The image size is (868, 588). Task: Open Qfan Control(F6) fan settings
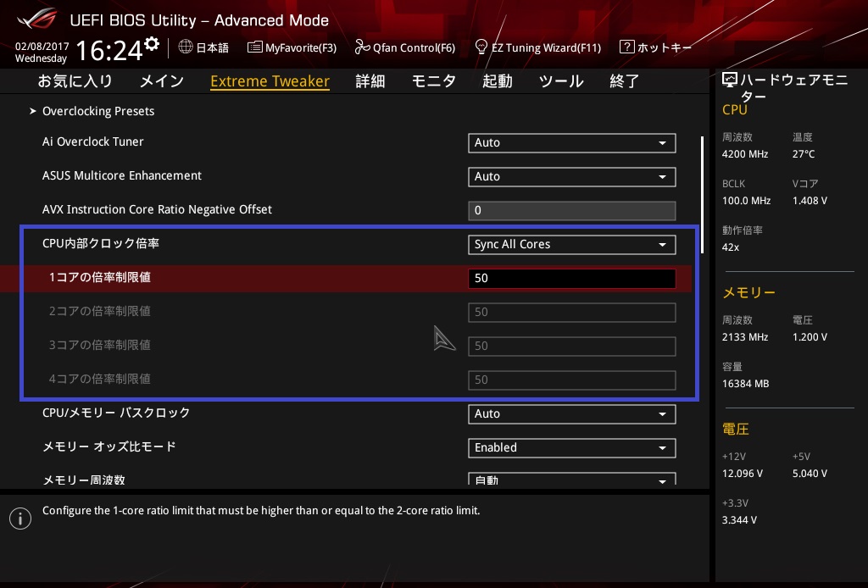pos(405,47)
